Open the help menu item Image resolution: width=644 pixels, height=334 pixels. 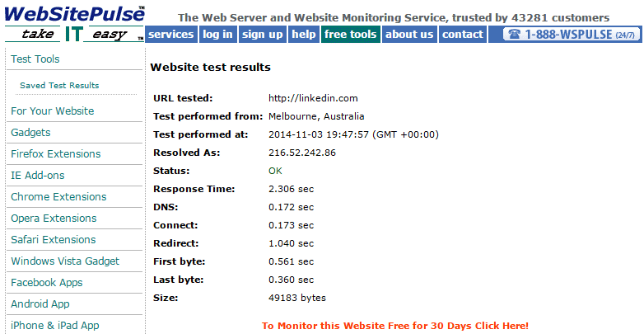(x=304, y=34)
